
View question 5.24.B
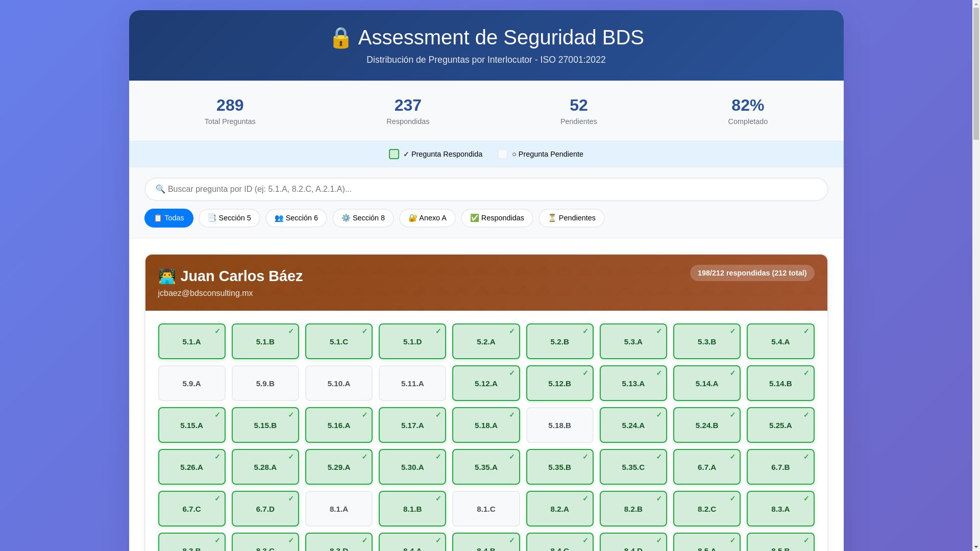click(x=707, y=425)
